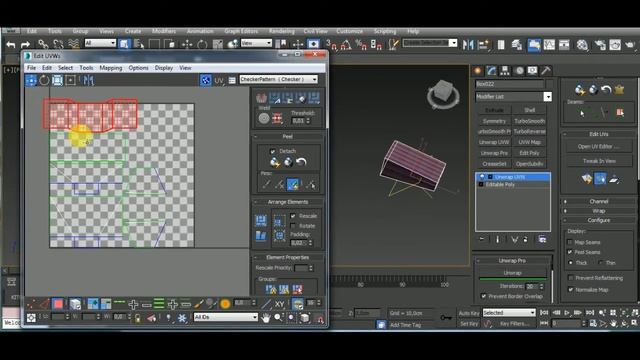Toggle the Prevent Reflattening checkbox
The image size is (640, 360).
(x=570, y=278)
